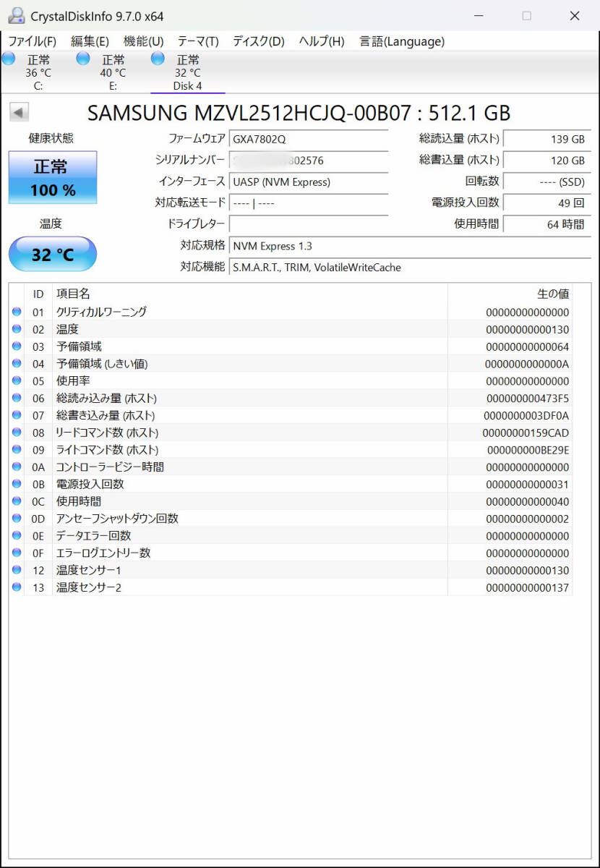The image size is (600, 868).
Task: Open the 機能(U) menu
Action: pos(142,41)
